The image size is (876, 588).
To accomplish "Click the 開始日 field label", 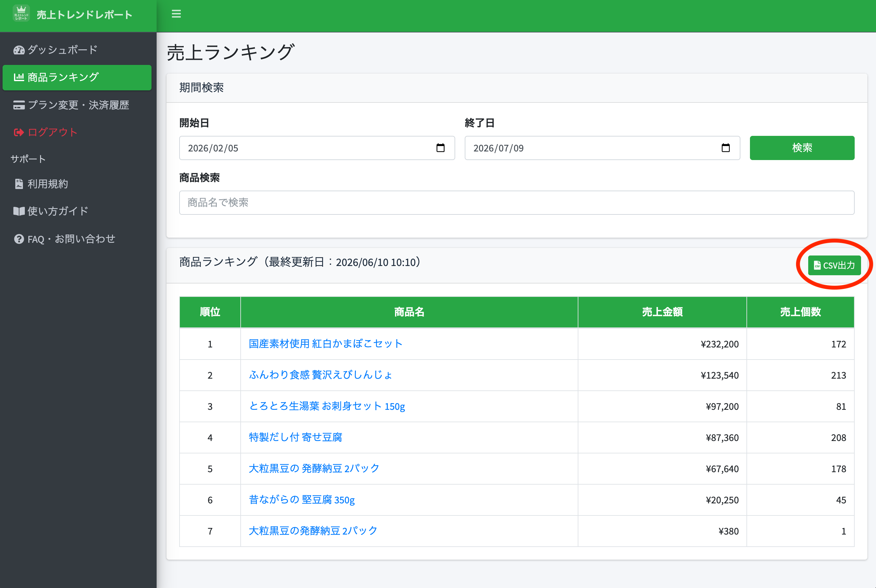I will click(x=194, y=122).
